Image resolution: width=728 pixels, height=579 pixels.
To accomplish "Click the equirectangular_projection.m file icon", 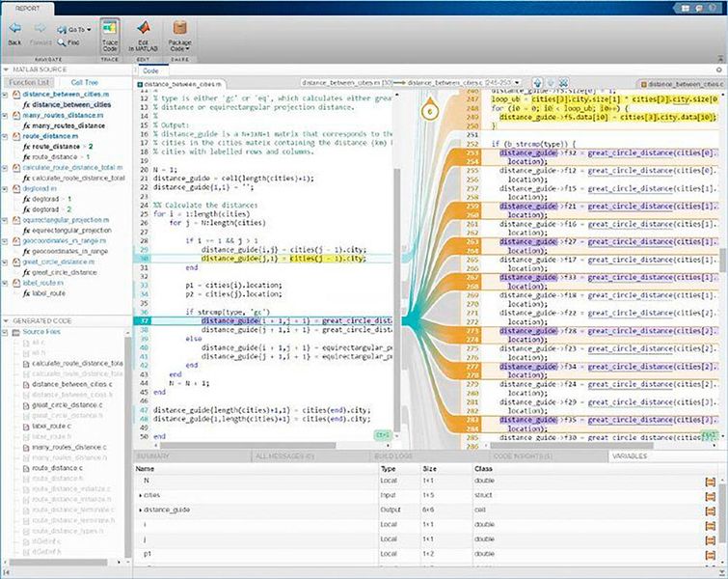I will [x=16, y=220].
